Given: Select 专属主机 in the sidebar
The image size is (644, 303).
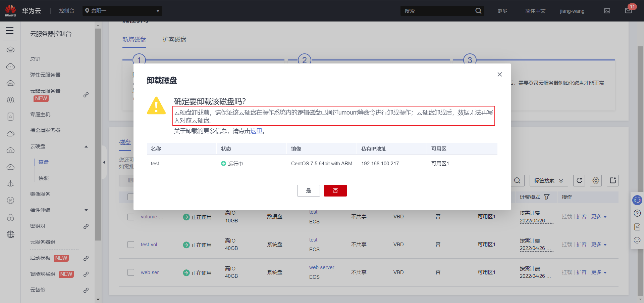Looking at the screenshot, I should (40, 115).
